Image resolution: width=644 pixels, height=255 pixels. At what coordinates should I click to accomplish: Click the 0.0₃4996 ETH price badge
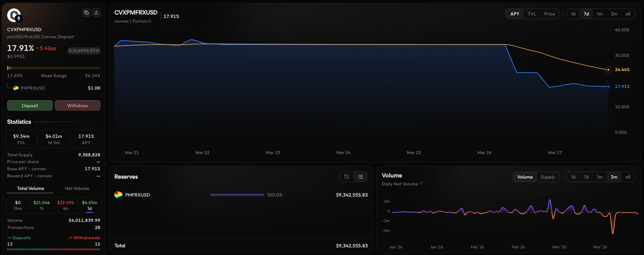click(x=84, y=51)
